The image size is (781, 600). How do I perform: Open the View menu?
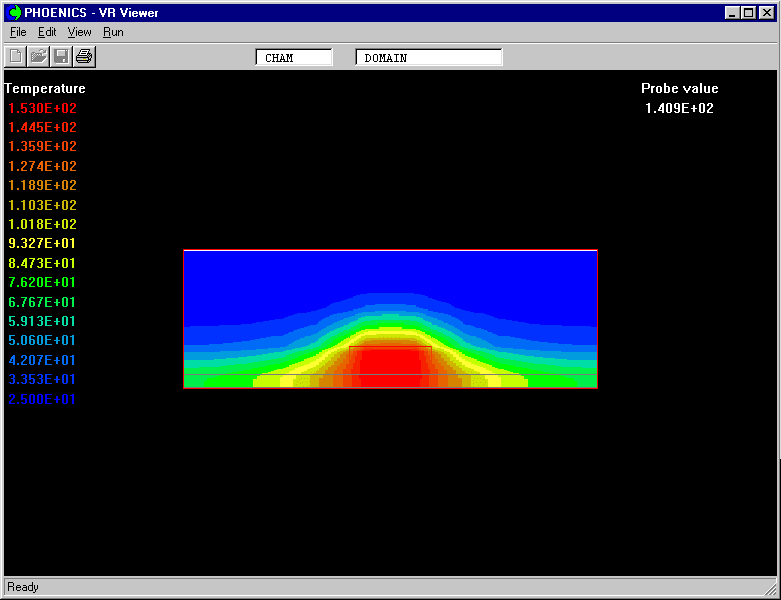[79, 32]
